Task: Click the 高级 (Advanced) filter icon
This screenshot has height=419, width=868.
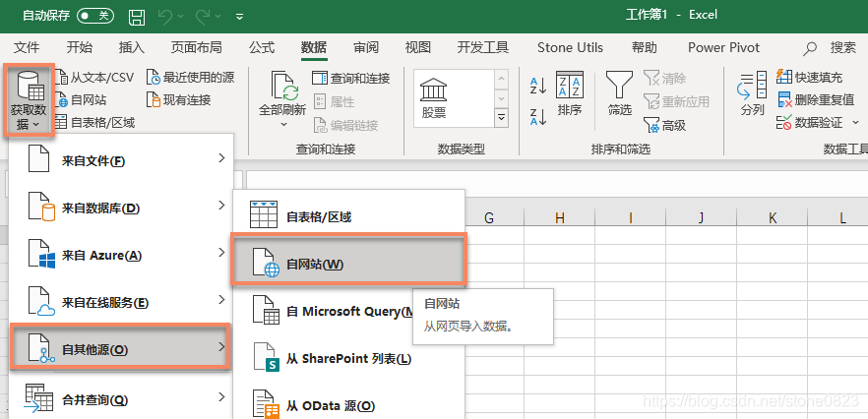Action: tap(651, 126)
